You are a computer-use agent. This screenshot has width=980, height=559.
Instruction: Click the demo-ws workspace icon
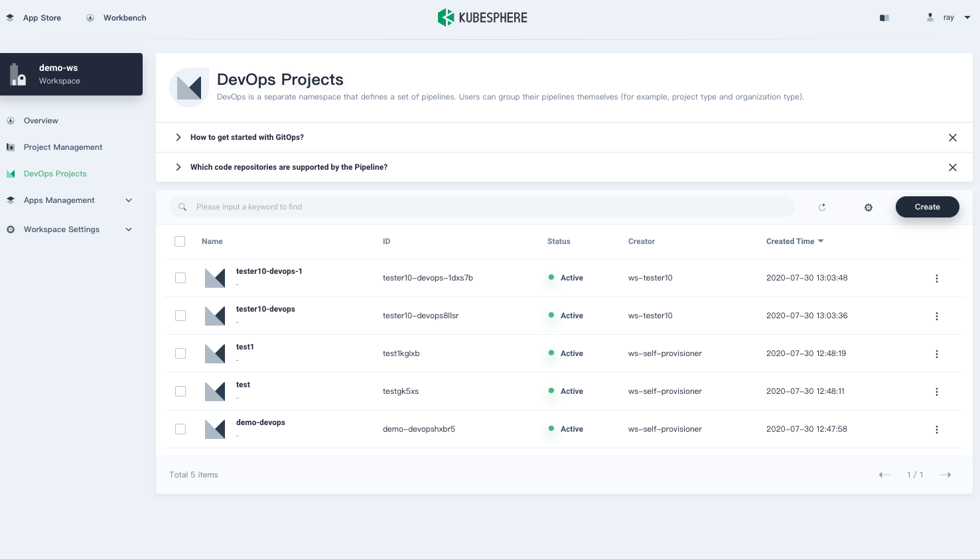tap(18, 74)
